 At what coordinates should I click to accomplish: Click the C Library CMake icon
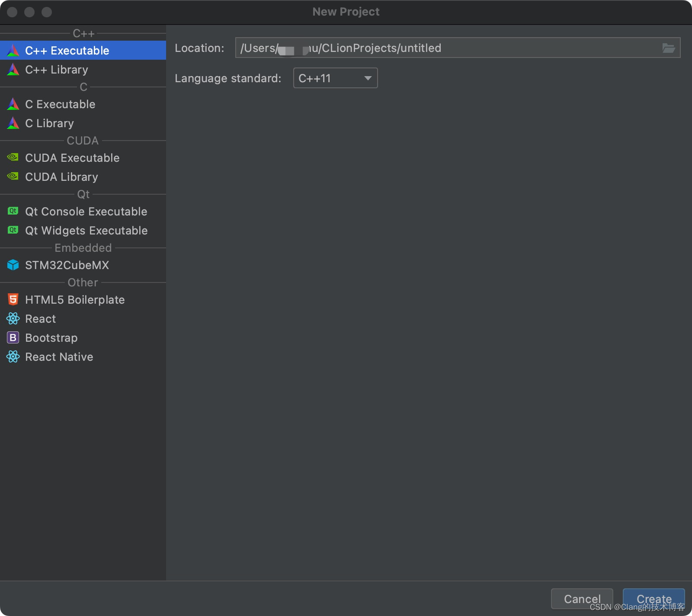click(13, 123)
